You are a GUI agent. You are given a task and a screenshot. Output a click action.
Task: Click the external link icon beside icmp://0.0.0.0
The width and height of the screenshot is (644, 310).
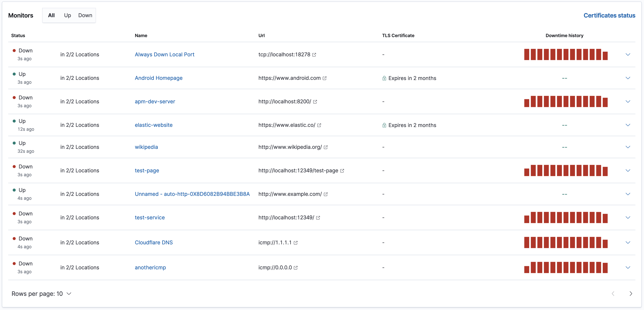point(296,268)
